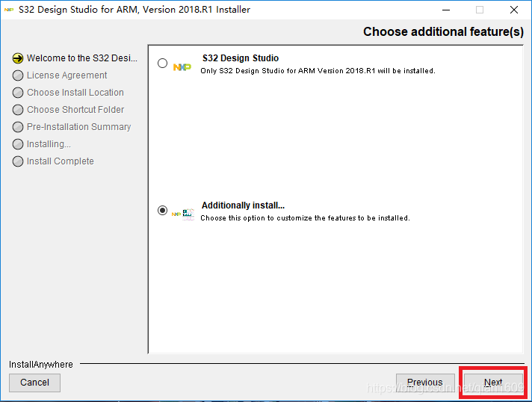Cancel the installation
This screenshot has width=532, height=402.
tap(34, 383)
